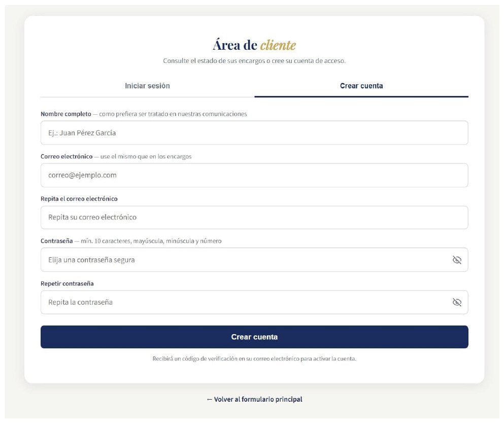This screenshot has height=423, width=504.
Task: Click the Contraseña label with requirements hint
Action: [x=131, y=241]
